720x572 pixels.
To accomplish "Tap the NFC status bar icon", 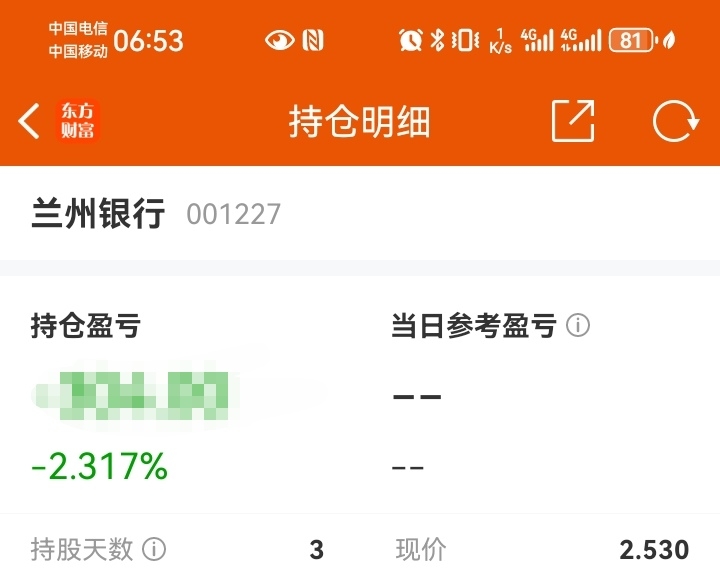I will click(313, 40).
